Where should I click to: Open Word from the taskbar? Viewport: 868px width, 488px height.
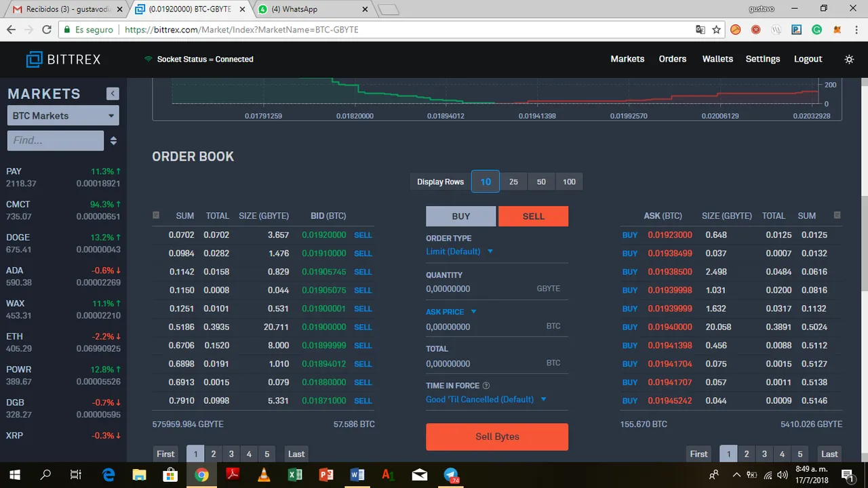click(x=357, y=474)
